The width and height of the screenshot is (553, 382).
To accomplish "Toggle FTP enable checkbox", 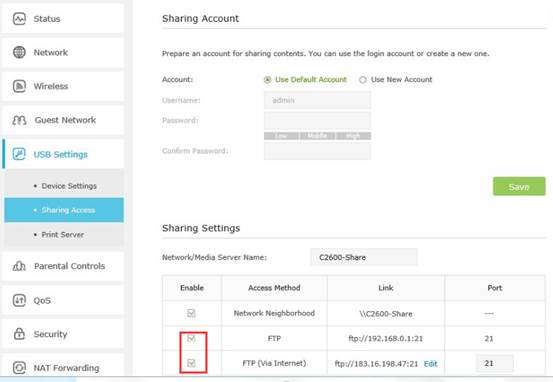I will tap(191, 339).
